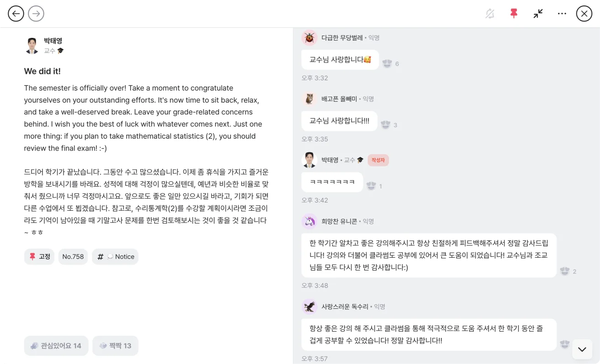The width and height of the screenshot is (600, 364).
Task: Click the clap count on 박태영's ㅋㅋㅋ reply
Action: [373, 186]
